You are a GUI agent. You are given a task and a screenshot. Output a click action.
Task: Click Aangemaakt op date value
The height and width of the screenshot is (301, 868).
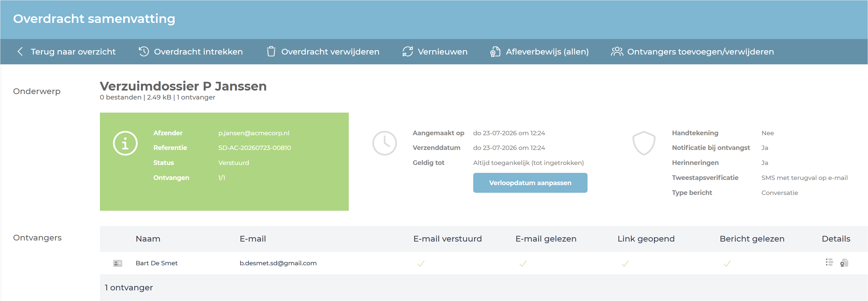pos(509,133)
